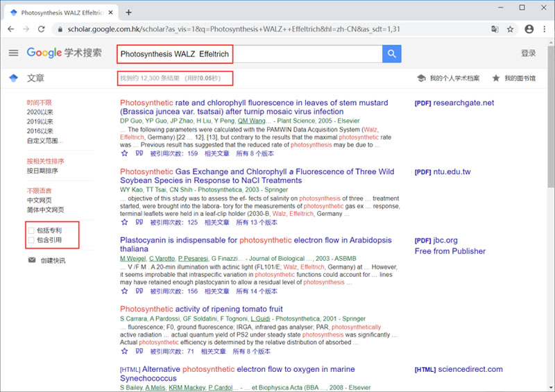Expand the 自定义范围 custom date range

click(x=46, y=141)
